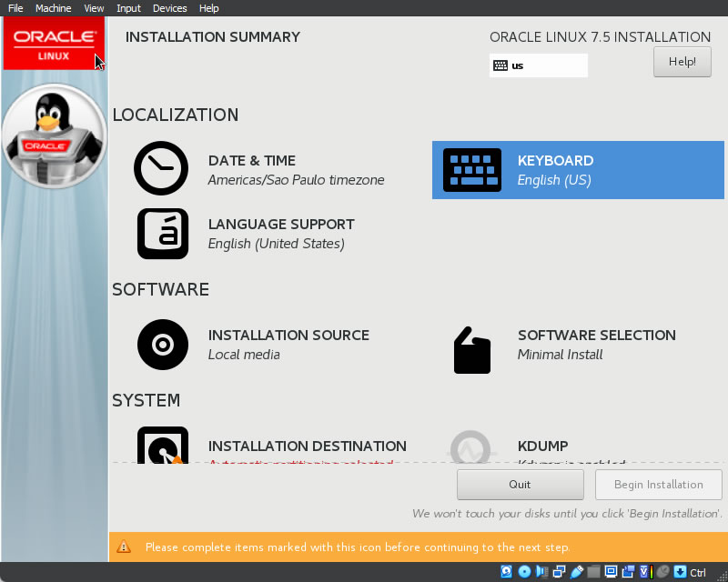Screen dimensions: 728x582
Task: Open the Help menu in menu bar
Action: point(209,8)
